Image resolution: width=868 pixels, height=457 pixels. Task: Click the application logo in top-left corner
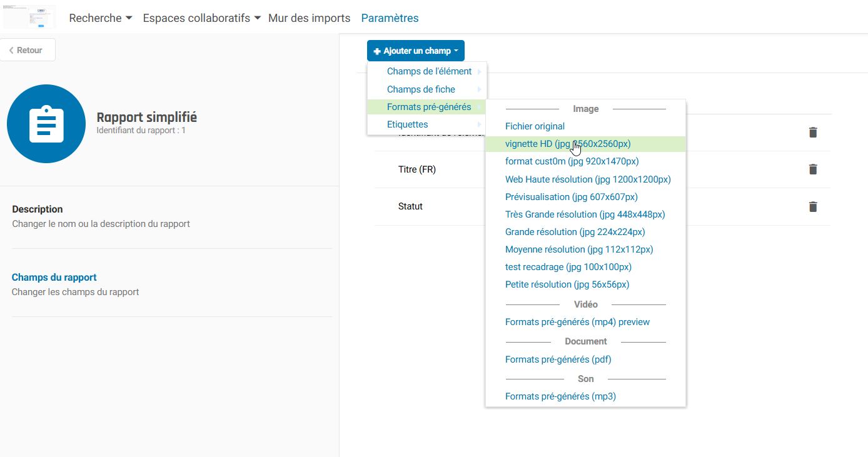click(x=29, y=16)
